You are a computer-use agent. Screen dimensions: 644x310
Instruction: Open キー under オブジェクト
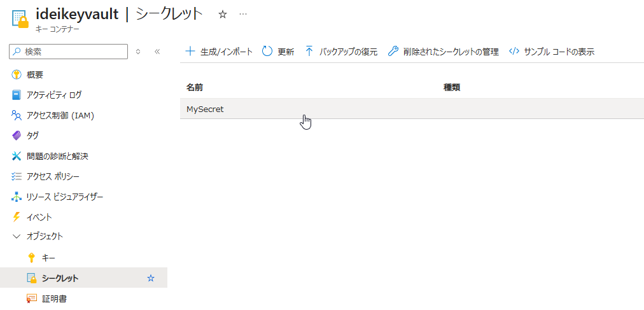coord(48,258)
